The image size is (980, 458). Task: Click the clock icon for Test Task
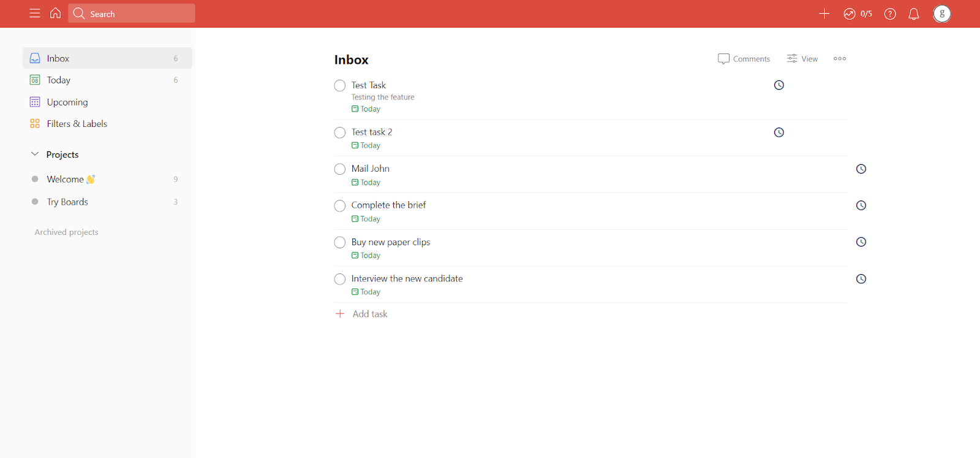779,85
